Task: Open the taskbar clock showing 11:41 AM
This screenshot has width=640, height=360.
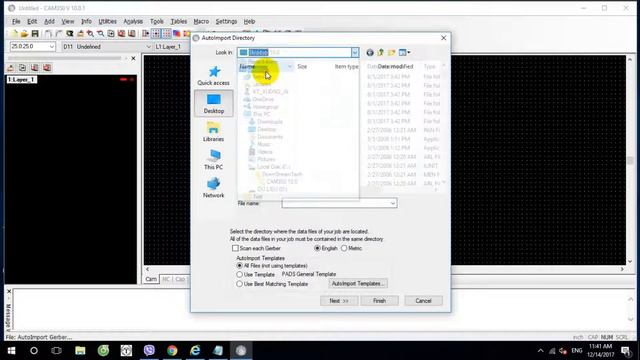Action: click(601, 351)
